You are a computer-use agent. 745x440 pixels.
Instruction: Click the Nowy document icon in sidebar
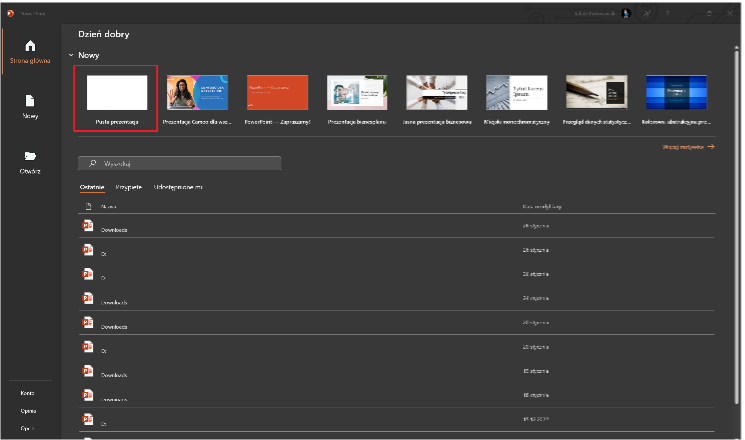[x=29, y=101]
